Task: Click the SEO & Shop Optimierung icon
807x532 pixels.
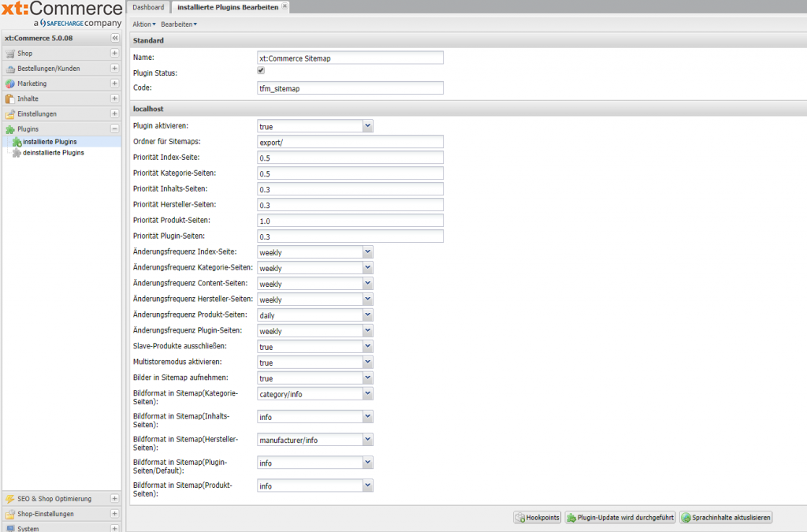Action: coord(10,499)
